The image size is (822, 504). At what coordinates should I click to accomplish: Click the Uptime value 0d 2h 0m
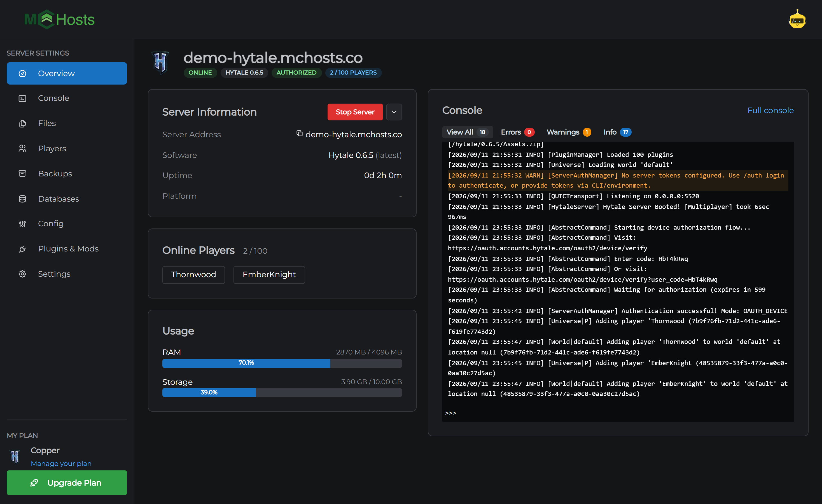pyautogui.click(x=383, y=176)
